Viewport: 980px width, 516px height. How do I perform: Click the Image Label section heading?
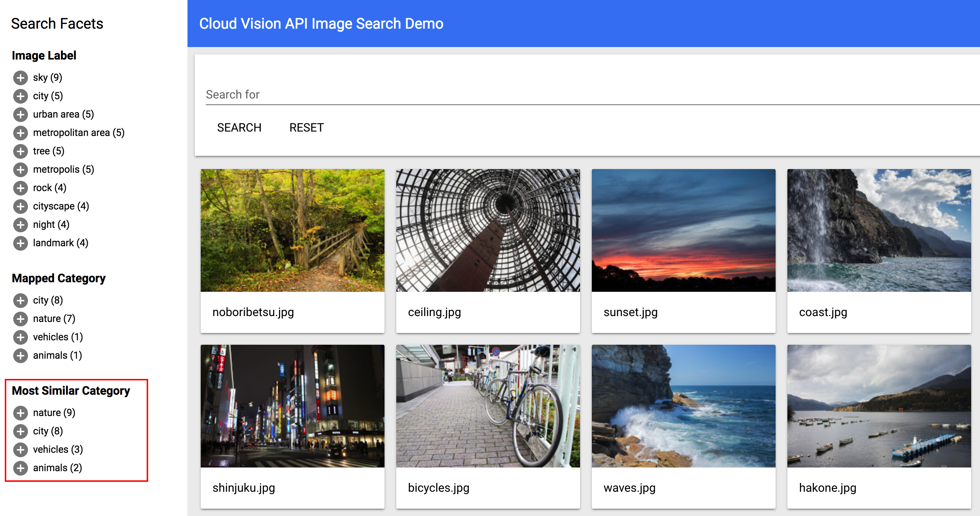pyautogui.click(x=44, y=55)
